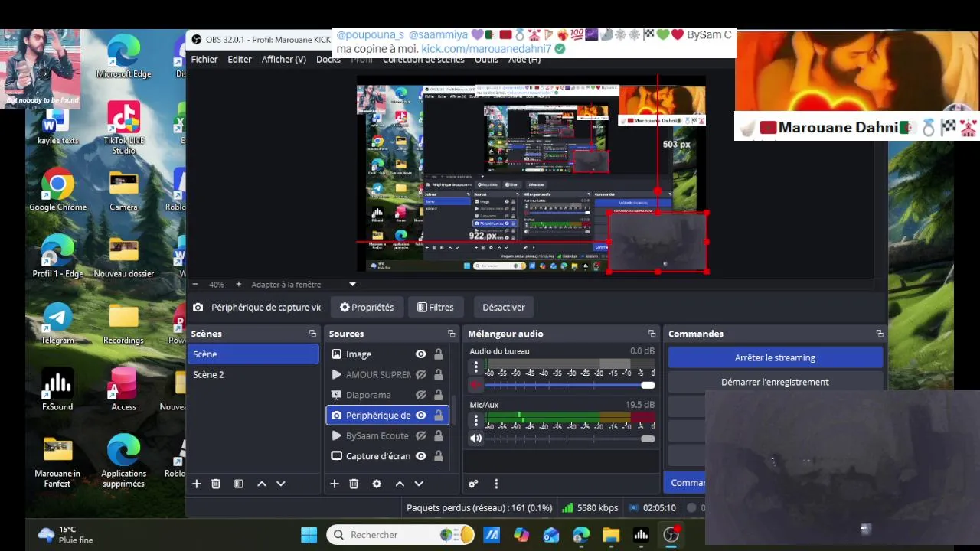Screen dimensions: 980x551
Task: Open Filtres for selected source
Action: [x=435, y=308]
